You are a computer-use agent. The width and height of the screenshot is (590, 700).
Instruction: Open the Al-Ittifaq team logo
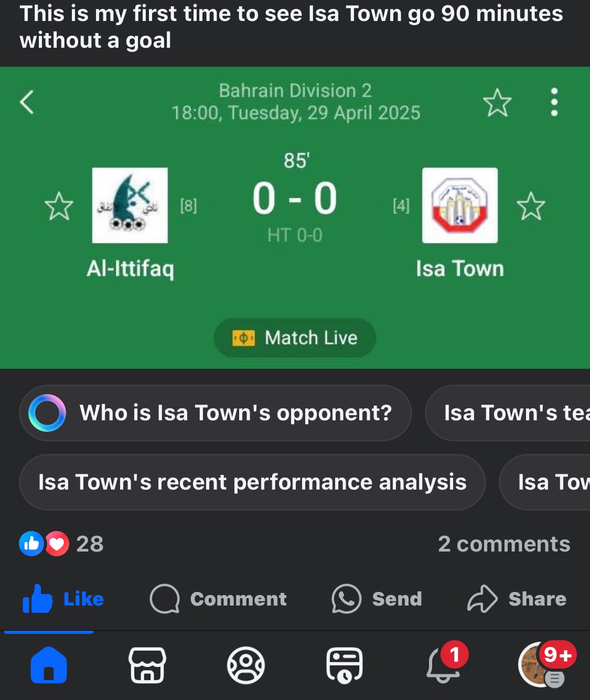pos(130,205)
